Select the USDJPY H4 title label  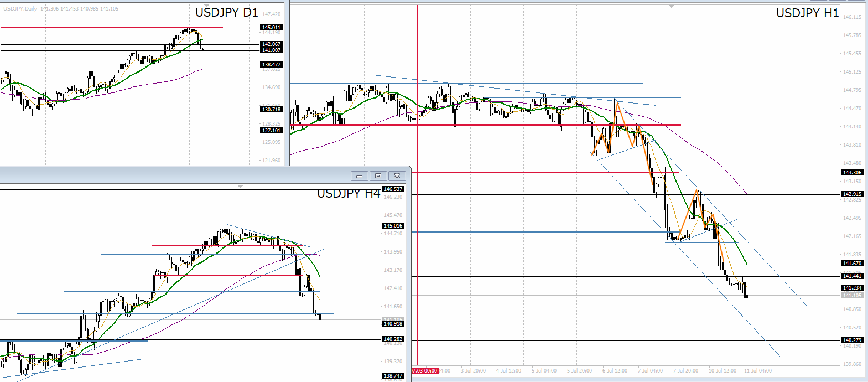349,193
